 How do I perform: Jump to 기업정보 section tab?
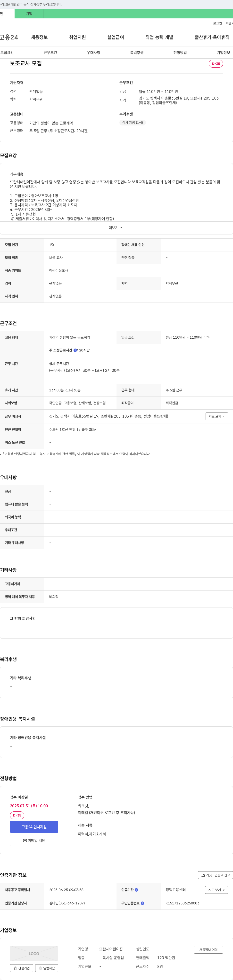[x=224, y=53]
